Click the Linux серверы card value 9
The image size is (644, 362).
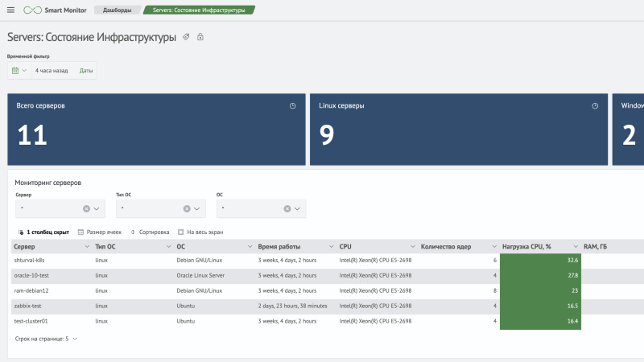coord(327,135)
